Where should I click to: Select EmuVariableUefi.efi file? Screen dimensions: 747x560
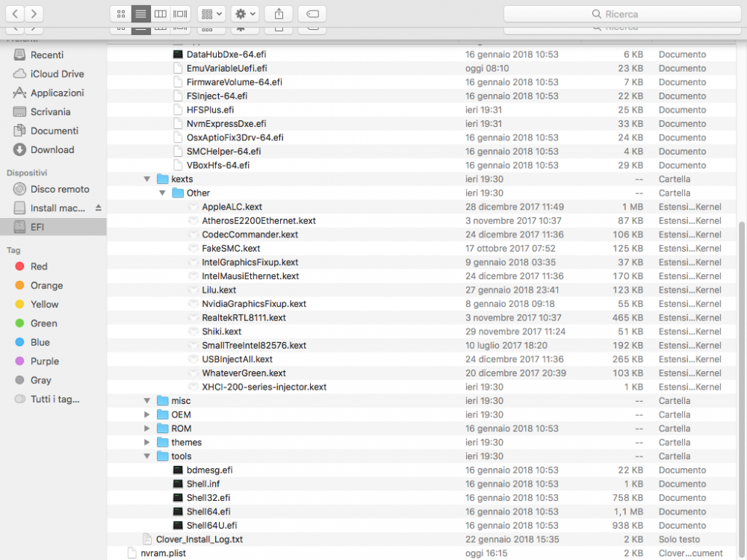(x=421, y=68)
